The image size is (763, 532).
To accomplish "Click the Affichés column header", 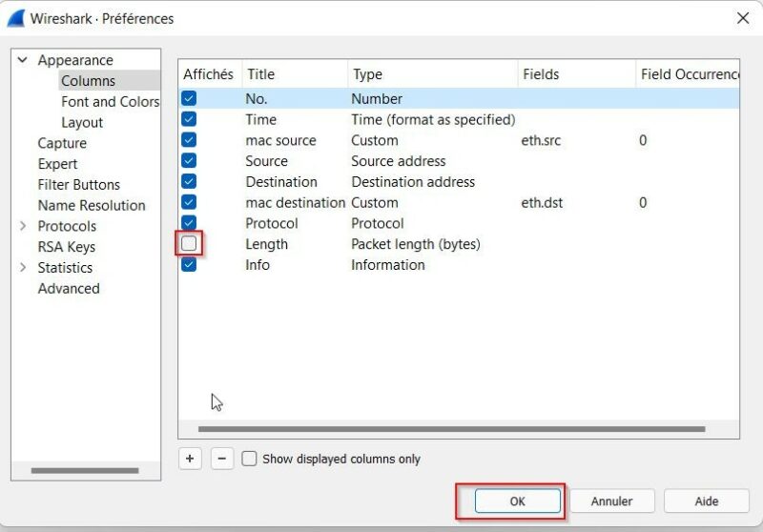I will 210,74.
